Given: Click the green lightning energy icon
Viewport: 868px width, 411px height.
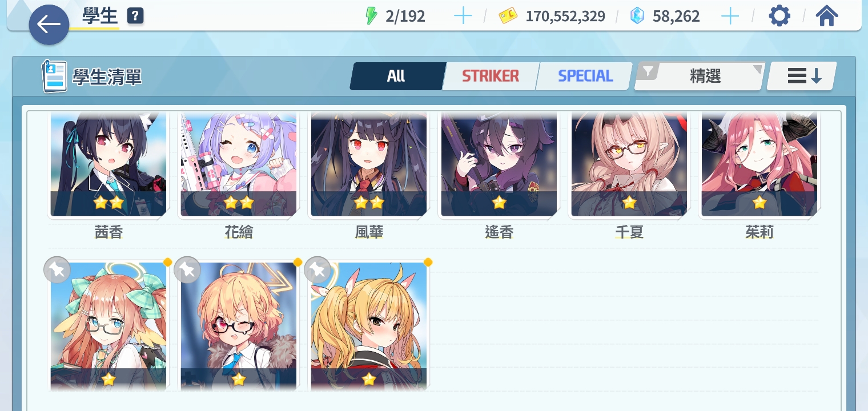Looking at the screenshot, I should coord(371,16).
